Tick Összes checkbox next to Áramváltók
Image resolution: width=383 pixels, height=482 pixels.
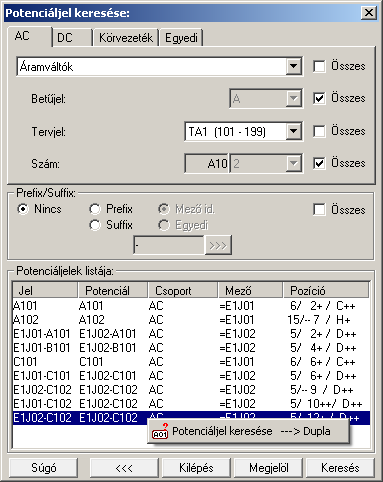[319, 66]
